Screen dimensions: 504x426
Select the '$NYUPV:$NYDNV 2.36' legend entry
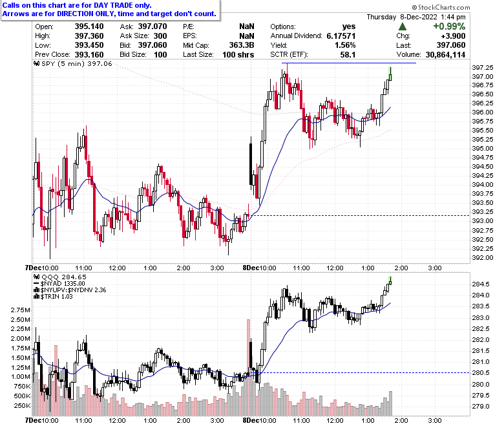(x=73, y=290)
